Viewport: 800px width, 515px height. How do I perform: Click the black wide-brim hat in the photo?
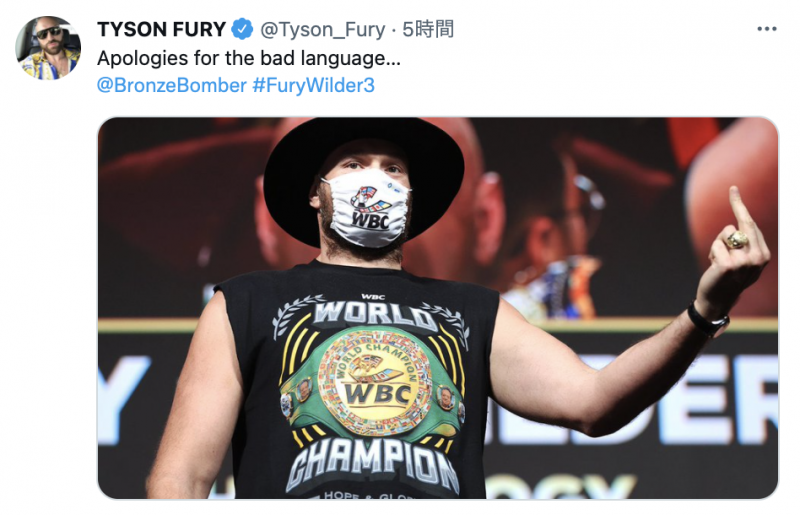pos(363,168)
